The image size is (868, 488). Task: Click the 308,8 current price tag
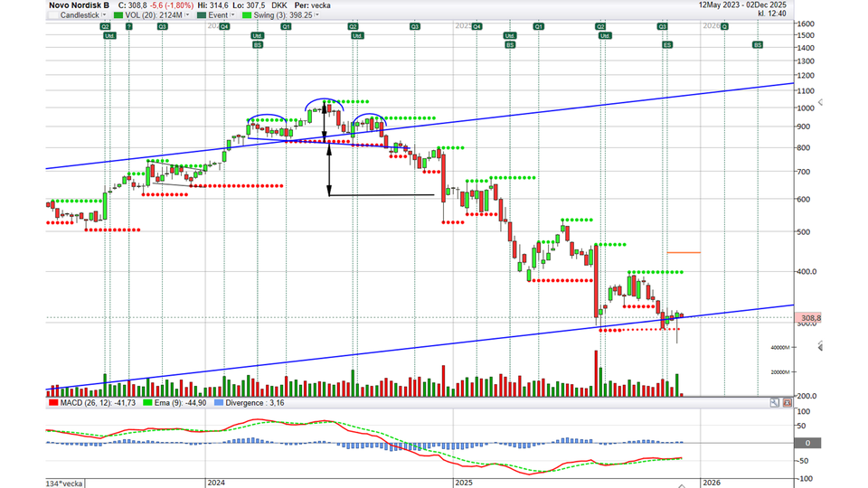point(808,319)
